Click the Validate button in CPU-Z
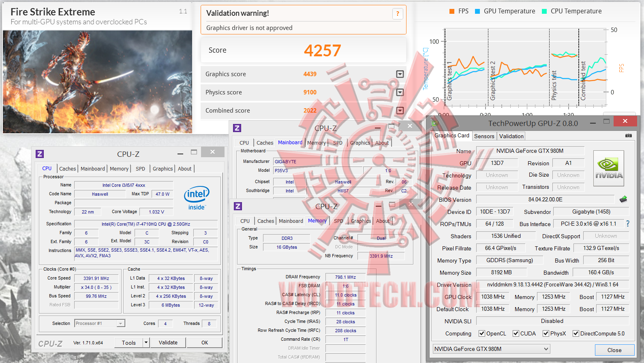Image resolution: width=644 pixels, height=363 pixels. [x=168, y=343]
